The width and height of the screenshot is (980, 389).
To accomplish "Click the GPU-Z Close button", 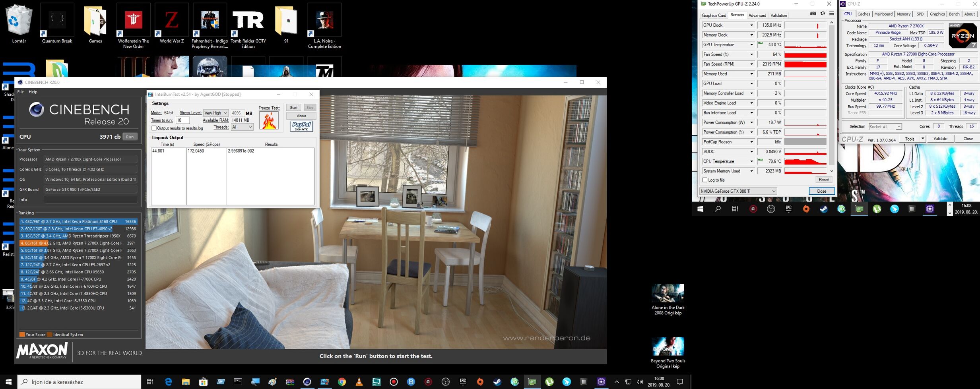I will click(821, 191).
